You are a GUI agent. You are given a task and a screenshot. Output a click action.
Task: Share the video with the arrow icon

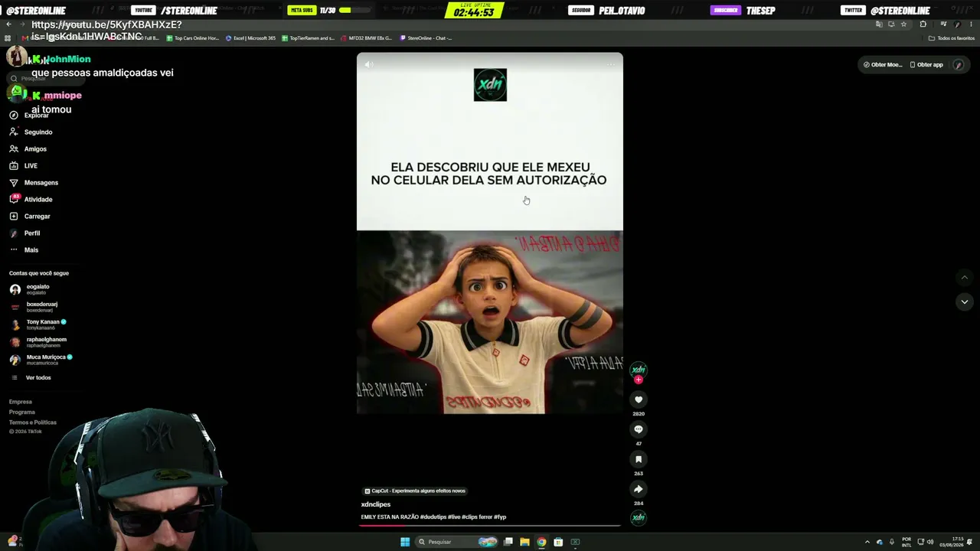(x=639, y=489)
